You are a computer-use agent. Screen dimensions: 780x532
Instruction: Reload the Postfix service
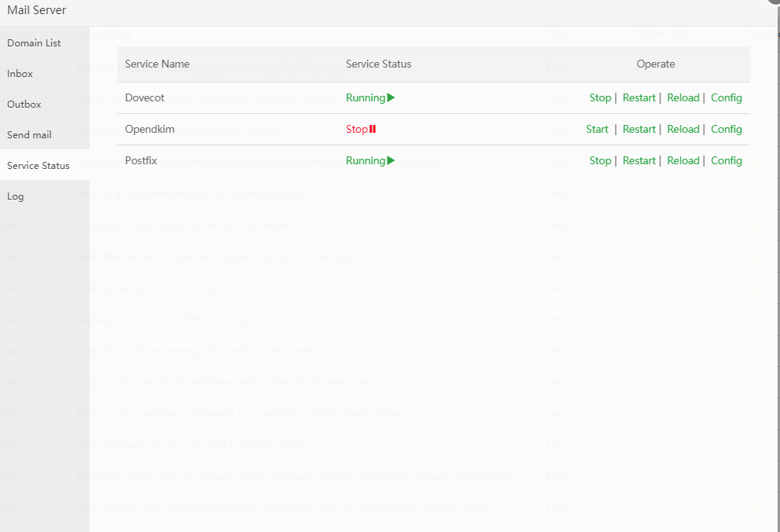(x=683, y=161)
